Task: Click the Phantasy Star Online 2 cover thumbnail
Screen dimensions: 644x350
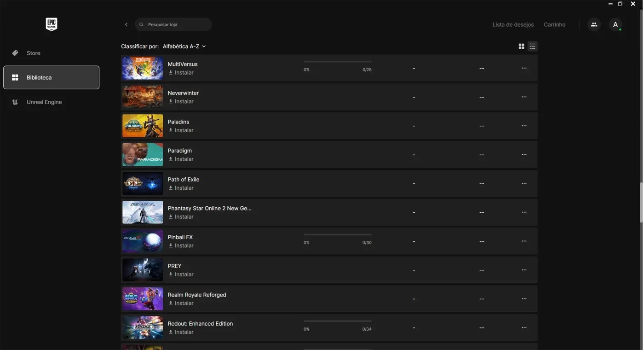Action: (143, 212)
